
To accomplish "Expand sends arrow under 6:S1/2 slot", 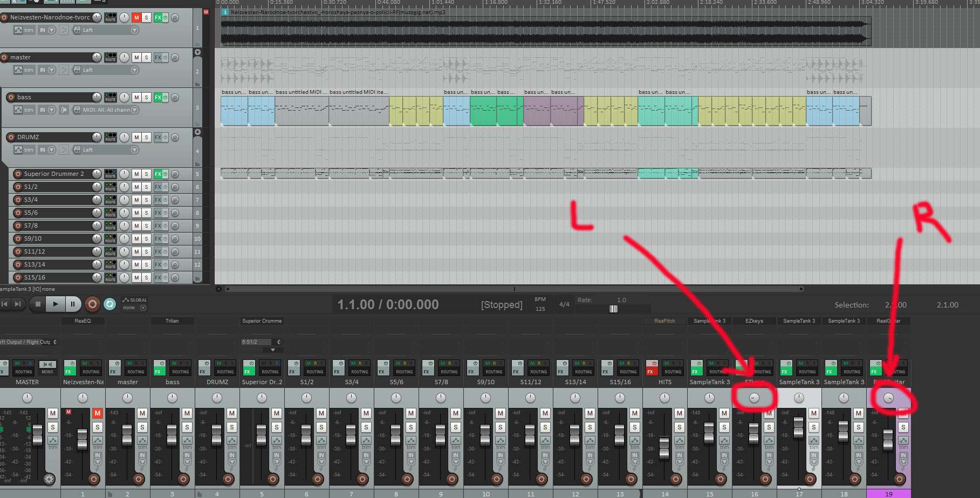I will click(273, 350).
